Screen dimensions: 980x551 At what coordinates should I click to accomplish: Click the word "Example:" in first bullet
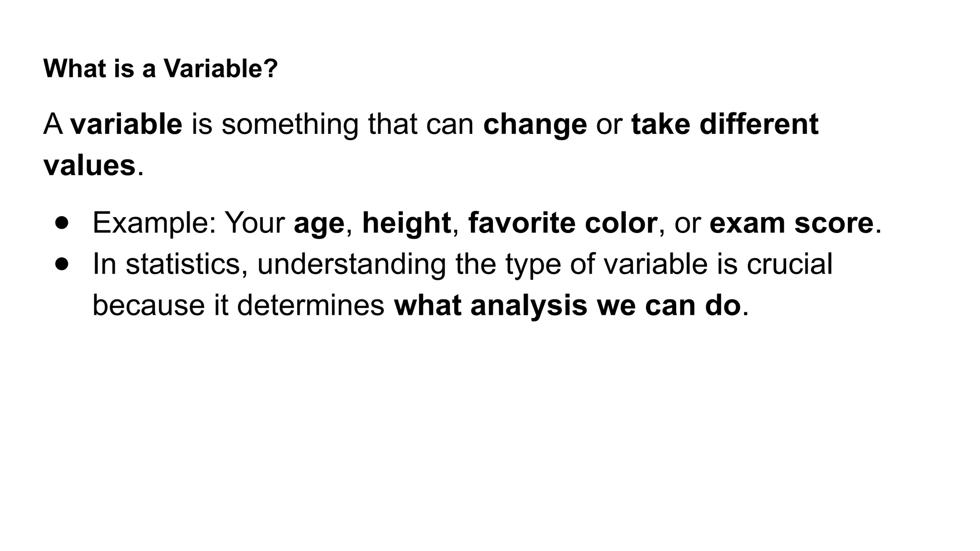coord(154,223)
